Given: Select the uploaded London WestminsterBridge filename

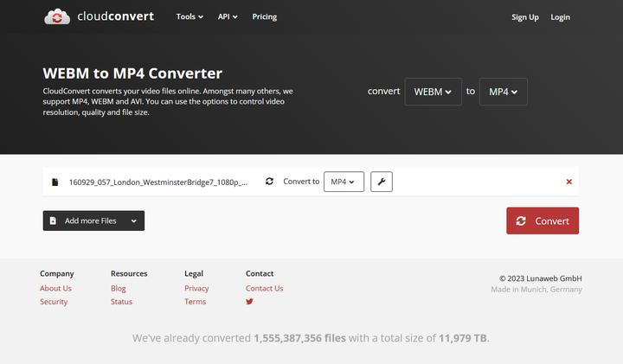Looking at the screenshot, I should coord(157,182).
